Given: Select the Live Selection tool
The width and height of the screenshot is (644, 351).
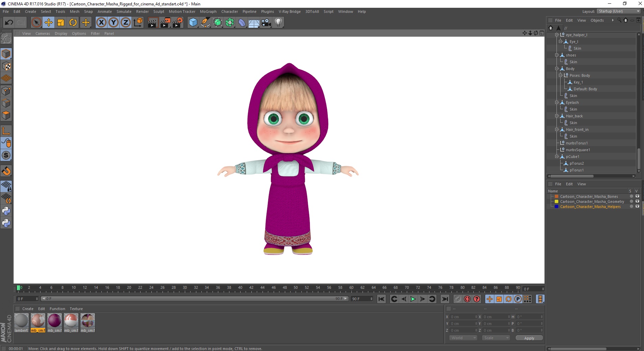Looking at the screenshot, I should [36, 23].
